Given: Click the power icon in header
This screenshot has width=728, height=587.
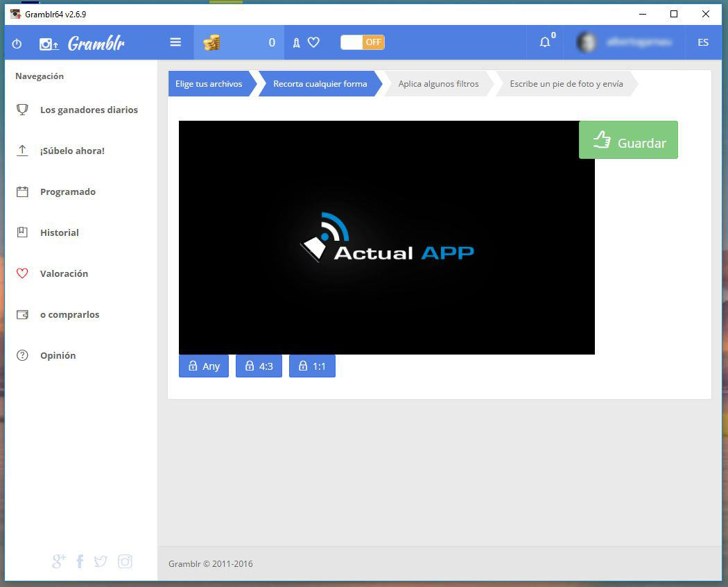Looking at the screenshot, I should (x=17, y=44).
